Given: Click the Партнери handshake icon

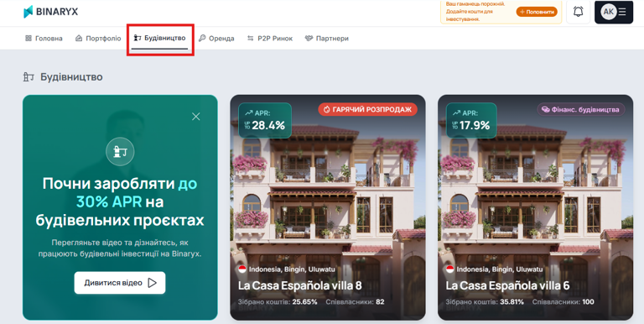Looking at the screenshot, I should coord(309,39).
